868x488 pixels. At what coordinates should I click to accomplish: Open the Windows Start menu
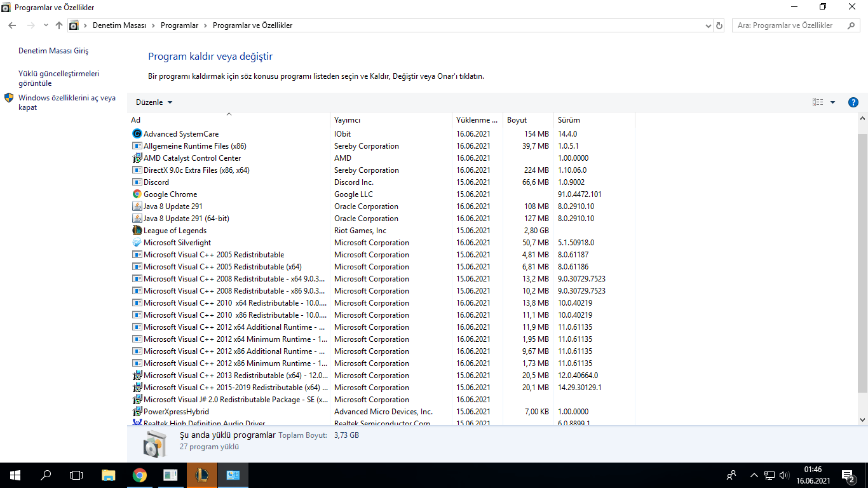15,475
